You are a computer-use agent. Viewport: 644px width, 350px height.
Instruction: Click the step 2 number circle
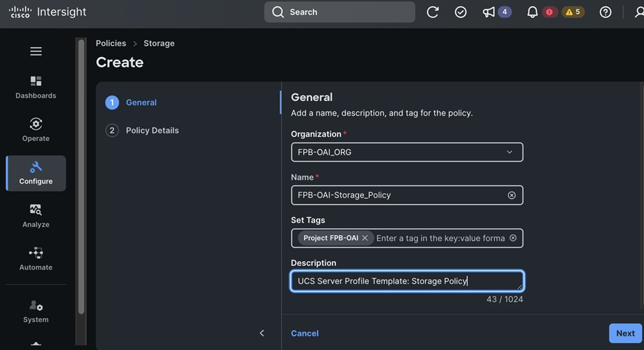click(112, 131)
